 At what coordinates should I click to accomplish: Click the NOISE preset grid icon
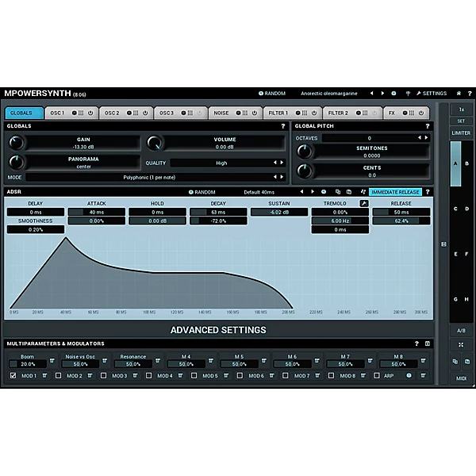244,113
